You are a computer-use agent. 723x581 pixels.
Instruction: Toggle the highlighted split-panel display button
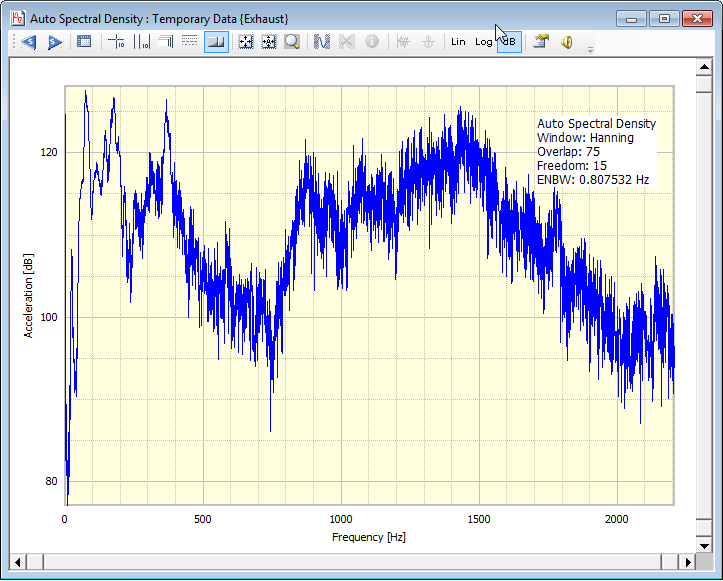(x=215, y=42)
